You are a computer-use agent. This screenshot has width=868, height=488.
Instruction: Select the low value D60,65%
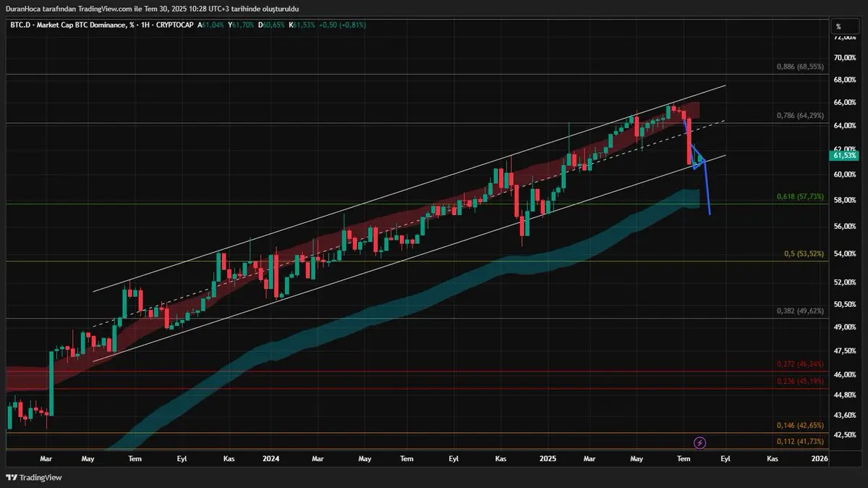[271, 25]
